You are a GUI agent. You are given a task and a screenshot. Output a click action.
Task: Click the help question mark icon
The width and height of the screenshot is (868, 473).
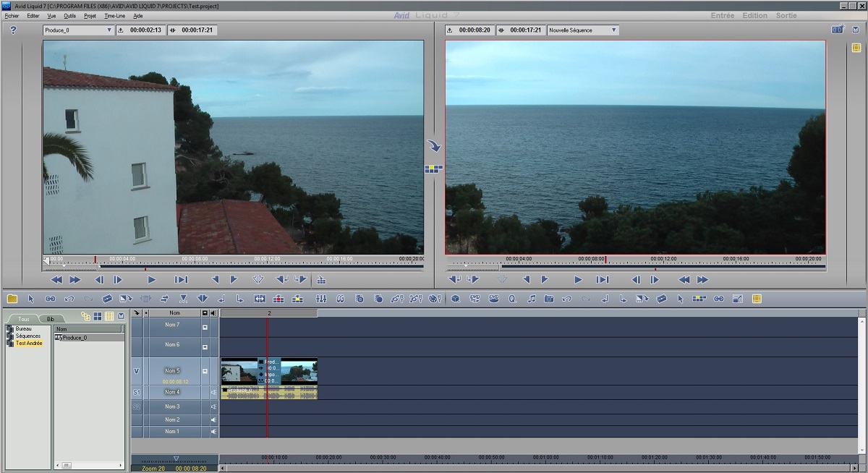click(x=13, y=30)
